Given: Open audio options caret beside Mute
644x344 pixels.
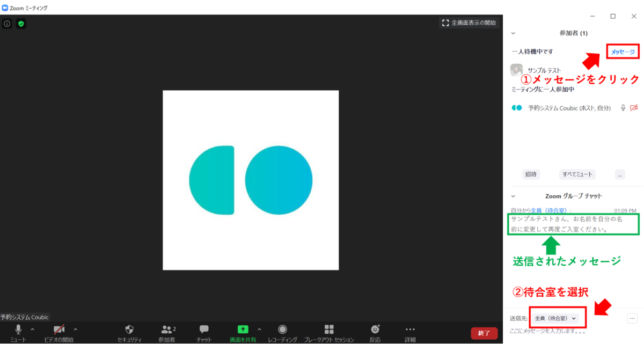Looking at the screenshot, I should point(32,330).
